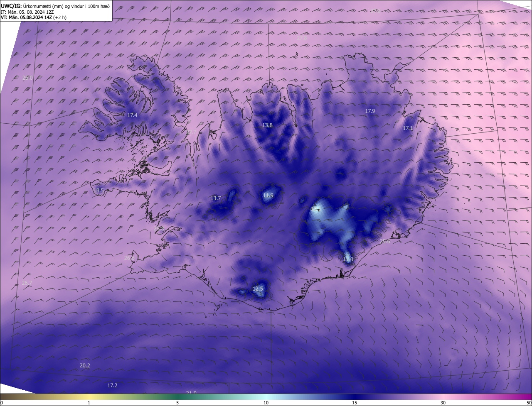Click the UWC/IG title line in the header

[55, 6]
